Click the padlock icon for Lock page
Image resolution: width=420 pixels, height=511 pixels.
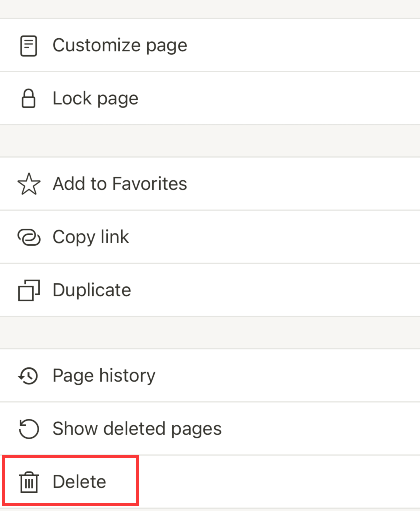tap(28, 98)
